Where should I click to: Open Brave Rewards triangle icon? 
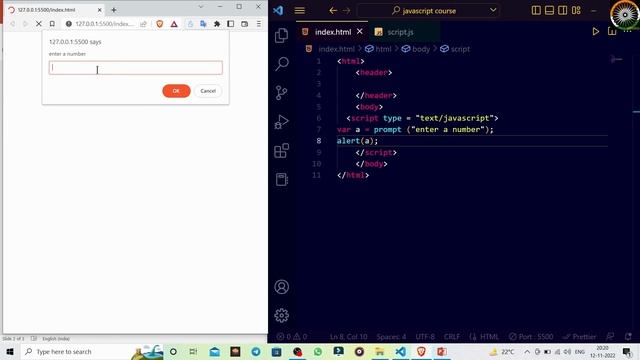pyautogui.click(x=174, y=24)
